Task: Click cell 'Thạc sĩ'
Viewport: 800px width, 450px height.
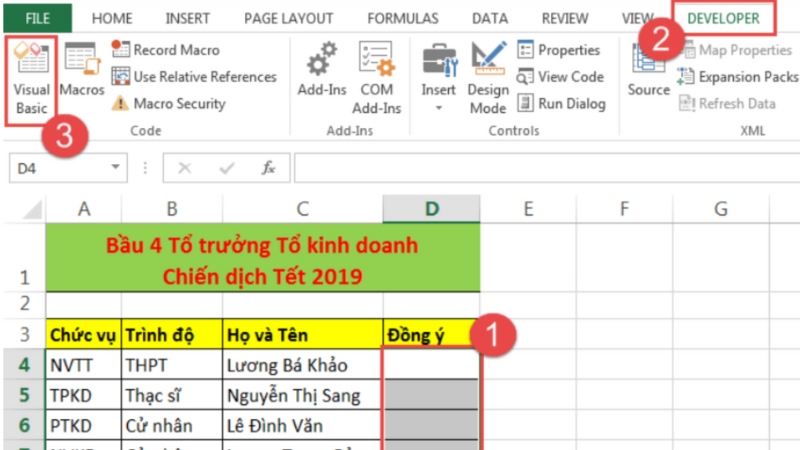Action: pyautogui.click(x=172, y=395)
